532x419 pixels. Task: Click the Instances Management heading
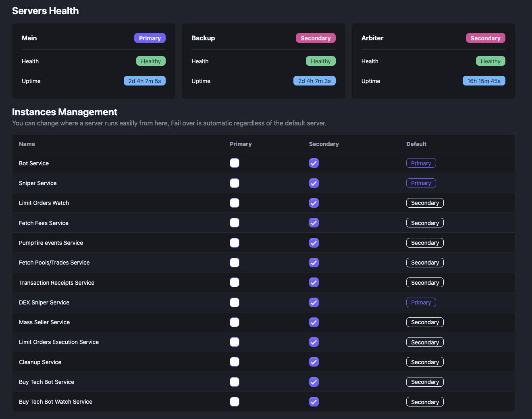point(65,112)
